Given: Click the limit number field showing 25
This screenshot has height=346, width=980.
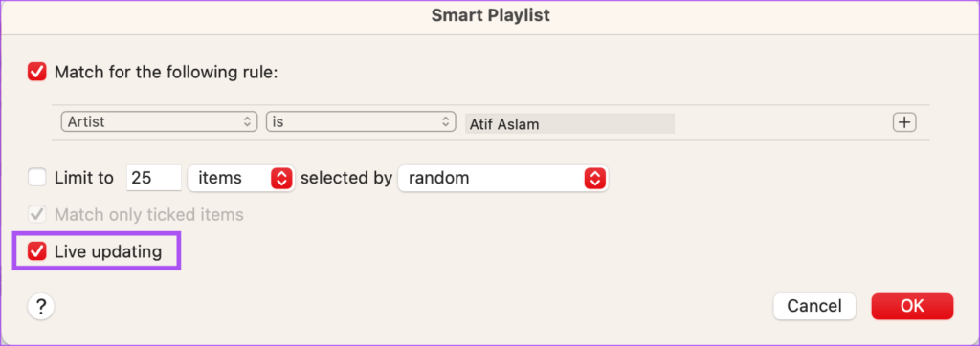Looking at the screenshot, I should pyautogui.click(x=154, y=179).
